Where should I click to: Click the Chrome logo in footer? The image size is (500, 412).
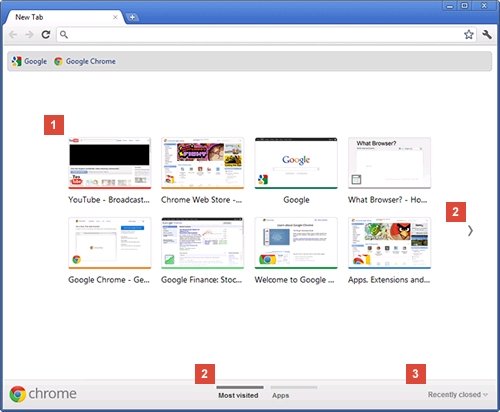(43, 394)
